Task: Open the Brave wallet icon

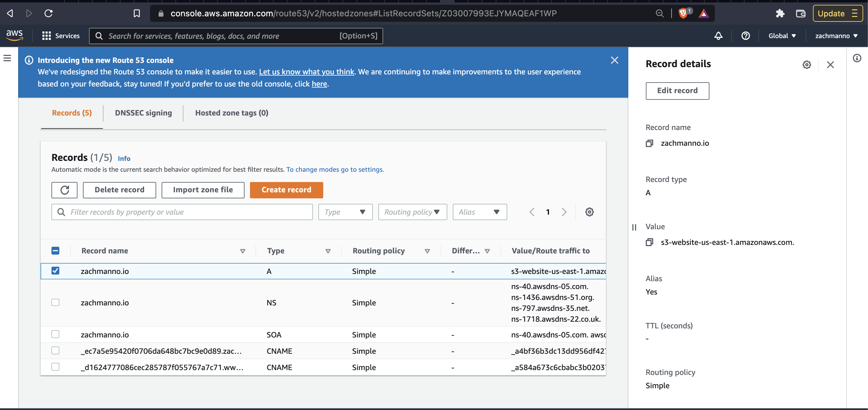Action: [801, 14]
